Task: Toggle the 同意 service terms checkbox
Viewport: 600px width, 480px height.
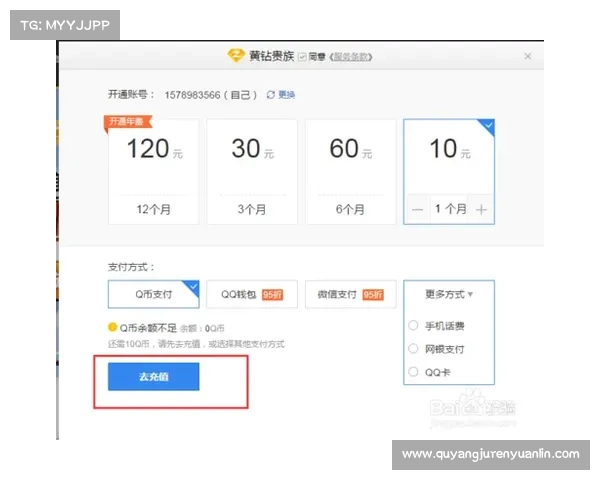Action: 302,57
